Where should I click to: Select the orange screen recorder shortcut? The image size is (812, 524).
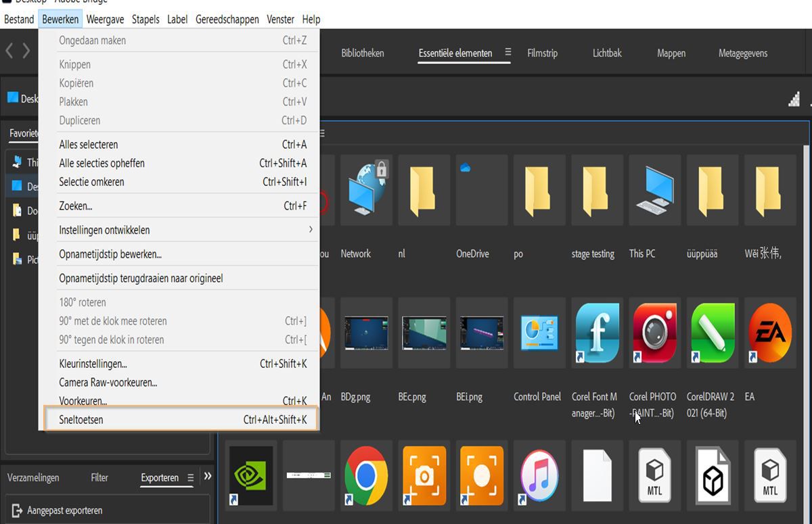point(482,475)
